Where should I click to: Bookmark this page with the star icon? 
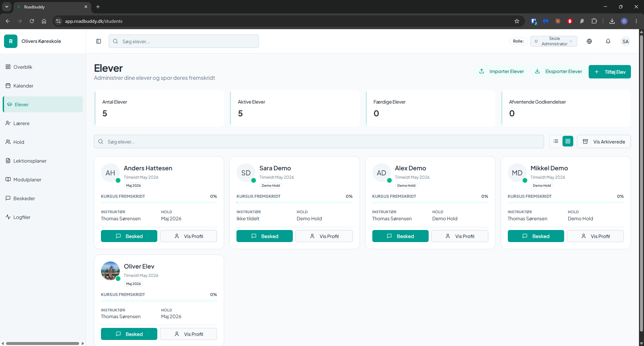[x=517, y=21]
